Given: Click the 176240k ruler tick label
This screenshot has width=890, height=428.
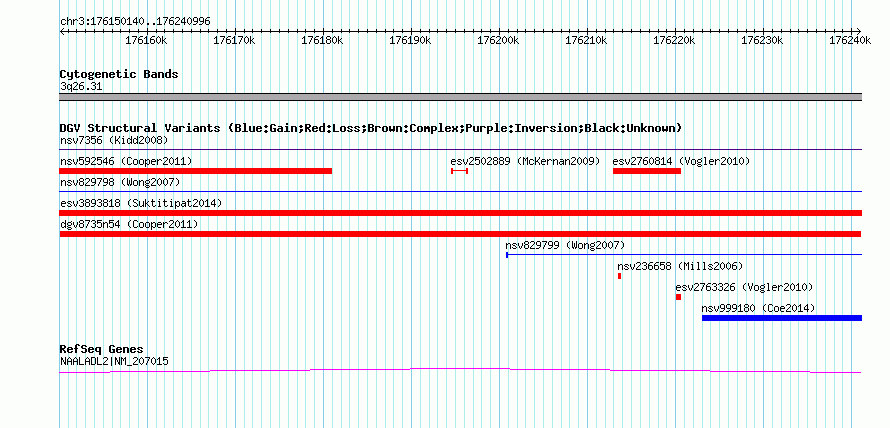Looking at the screenshot, I should (850, 40).
